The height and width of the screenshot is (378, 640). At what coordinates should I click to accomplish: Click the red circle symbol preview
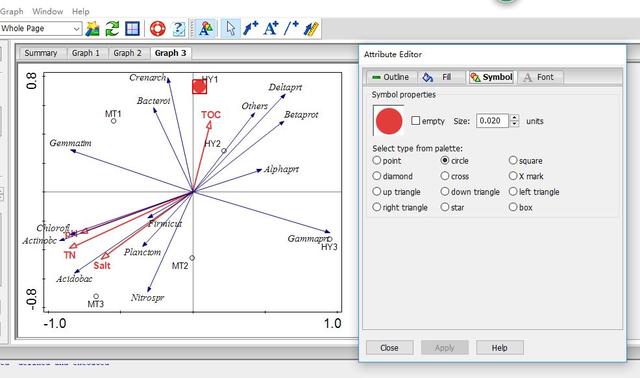point(389,121)
